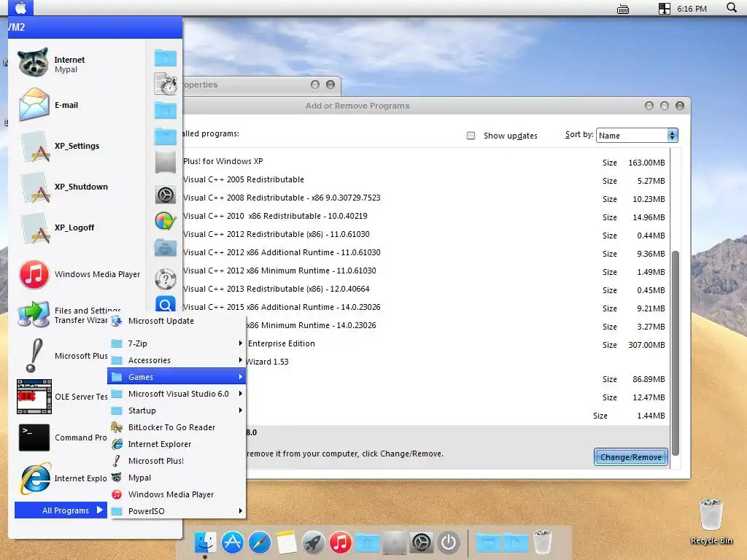747x560 pixels.
Task: Click trash can icon in the dock
Action: point(542,542)
